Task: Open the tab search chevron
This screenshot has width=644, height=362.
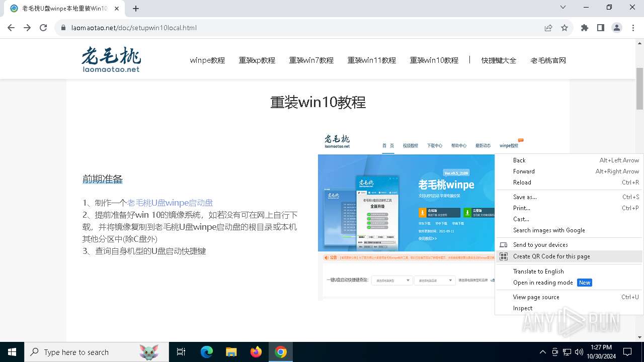Action: coord(563,7)
